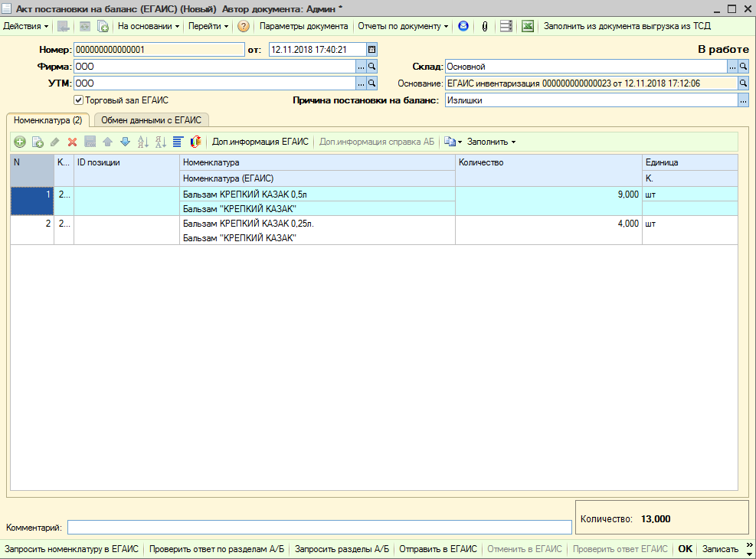756x559 pixels.
Task: Switch to Обмен данными с ЕГАИС tab
Action: point(151,120)
